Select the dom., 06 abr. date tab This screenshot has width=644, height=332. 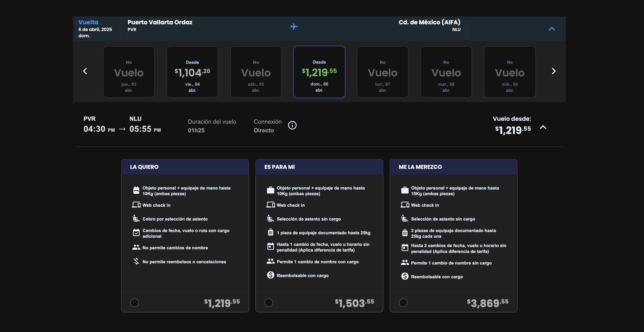(319, 72)
